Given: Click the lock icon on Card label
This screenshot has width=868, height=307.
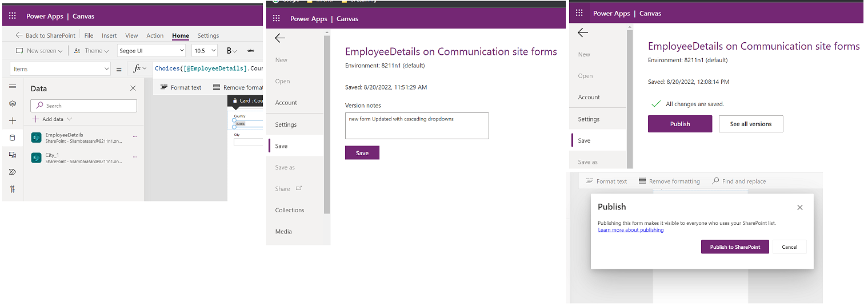Looking at the screenshot, I should tap(234, 101).
